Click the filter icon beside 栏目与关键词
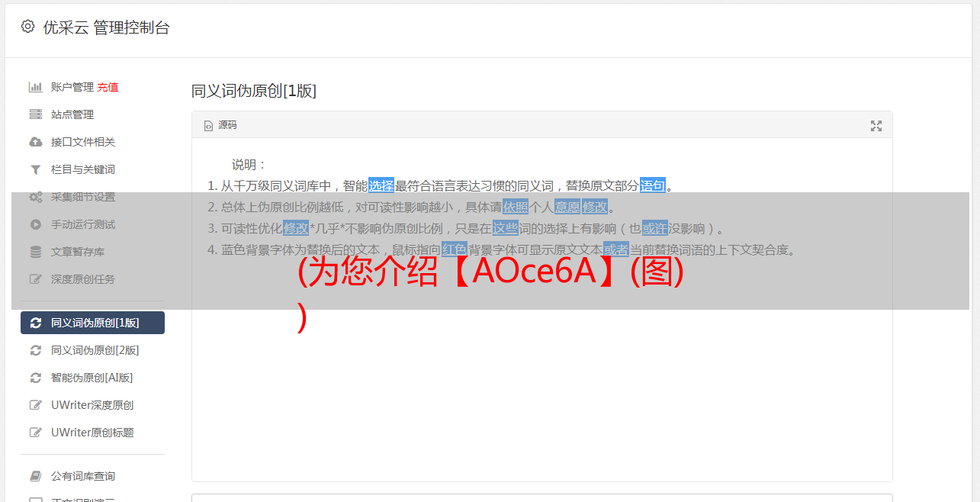Image resolution: width=980 pixels, height=502 pixels. point(35,169)
